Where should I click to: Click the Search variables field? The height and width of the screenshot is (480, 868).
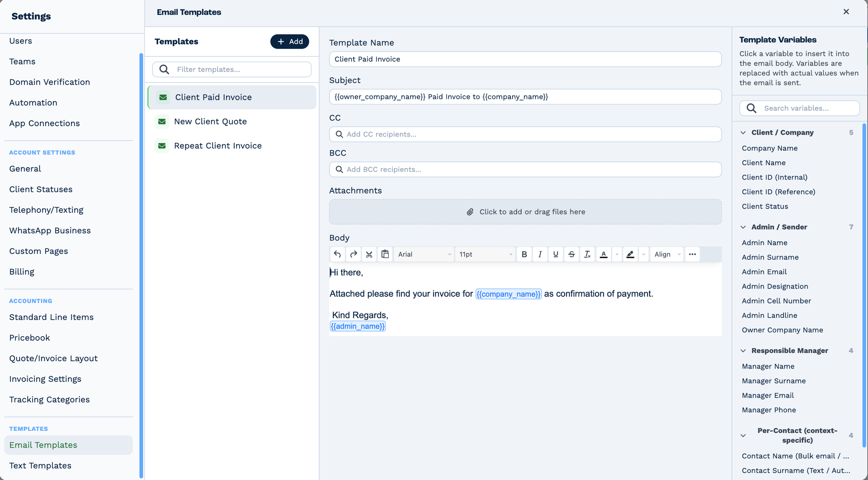(x=799, y=108)
